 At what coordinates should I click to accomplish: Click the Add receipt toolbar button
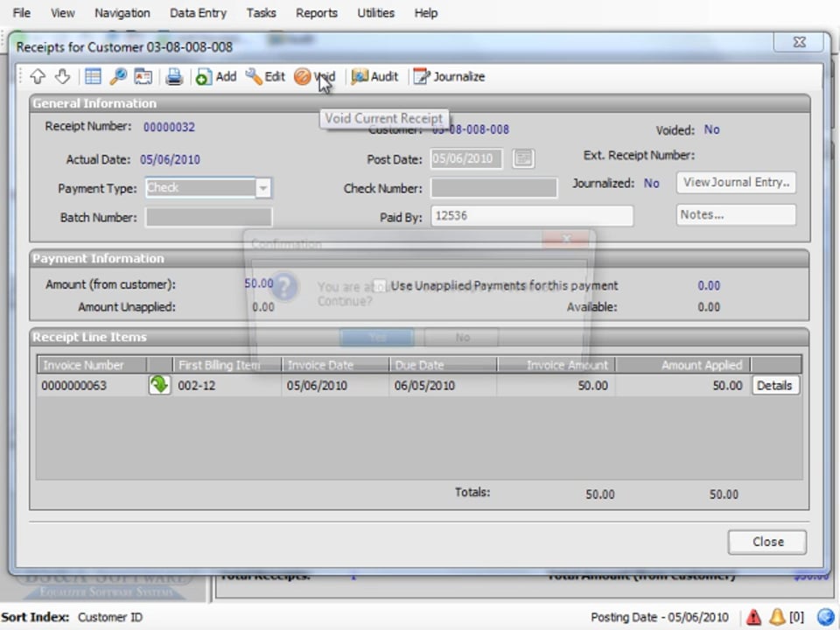point(216,77)
